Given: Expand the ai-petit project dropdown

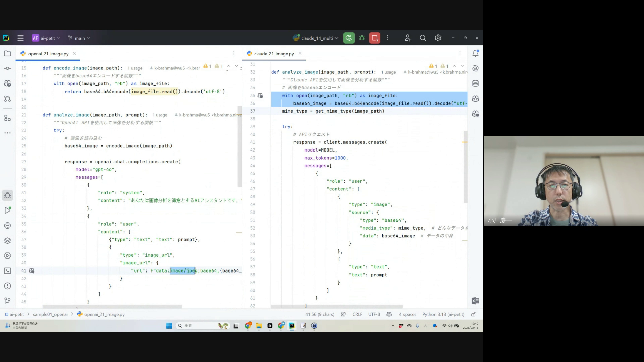Looking at the screenshot, I should coord(46,38).
